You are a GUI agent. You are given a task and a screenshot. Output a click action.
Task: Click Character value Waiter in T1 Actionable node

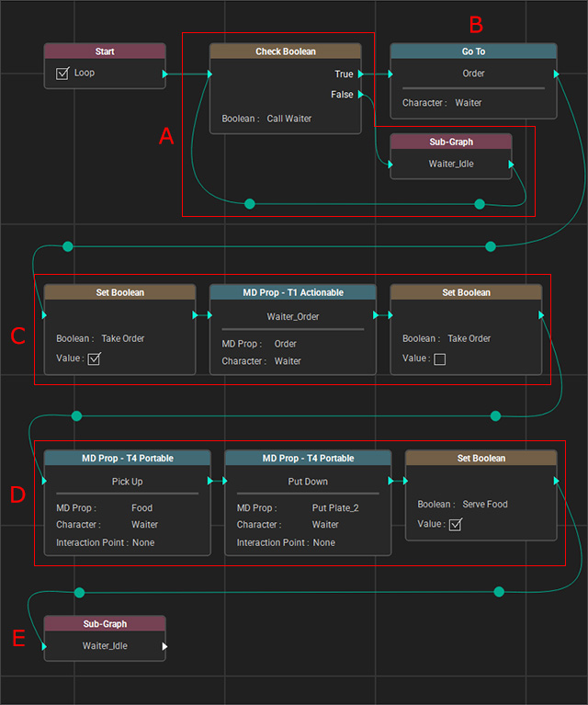tap(288, 361)
